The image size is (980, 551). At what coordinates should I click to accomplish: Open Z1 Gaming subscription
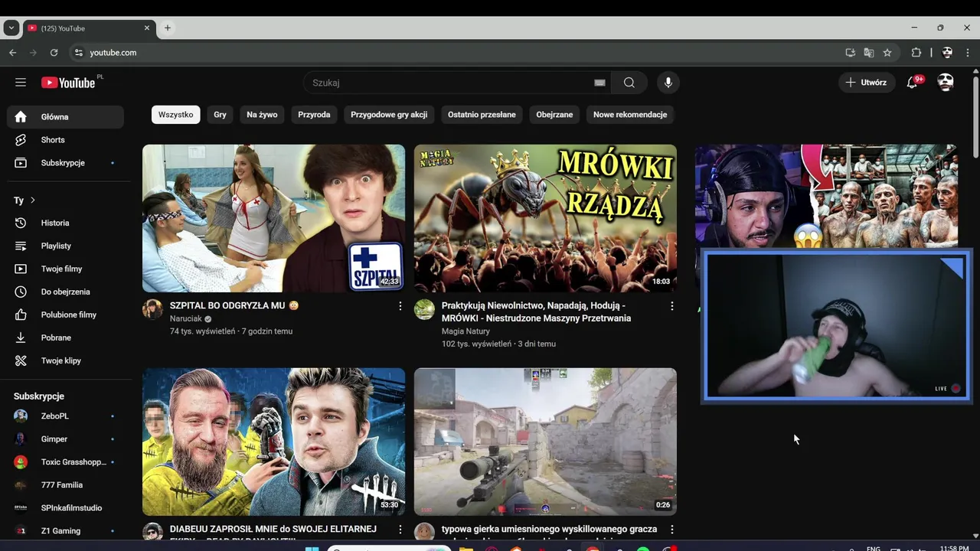pos(65,531)
